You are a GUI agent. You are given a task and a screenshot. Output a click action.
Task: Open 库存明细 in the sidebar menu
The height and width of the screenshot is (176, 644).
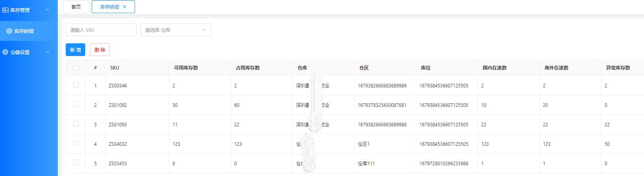click(29, 31)
